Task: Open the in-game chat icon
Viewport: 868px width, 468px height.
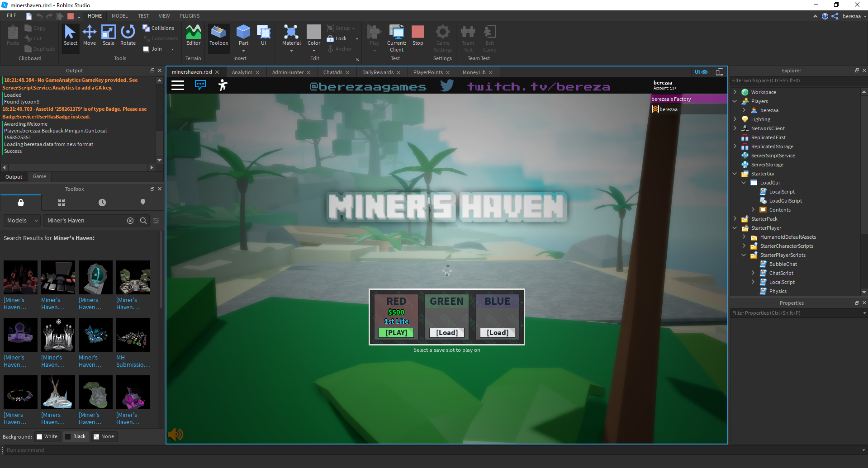Action: click(x=200, y=85)
